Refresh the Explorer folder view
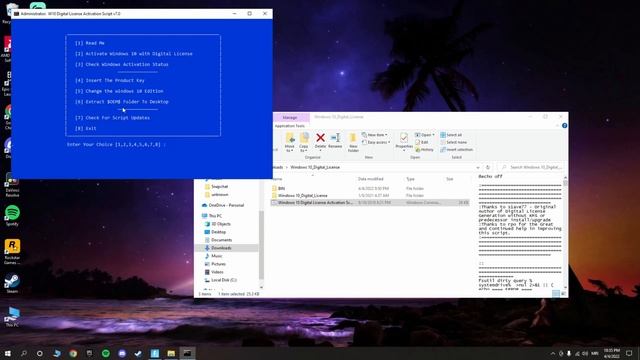The width and height of the screenshot is (640, 360). [x=488, y=167]
